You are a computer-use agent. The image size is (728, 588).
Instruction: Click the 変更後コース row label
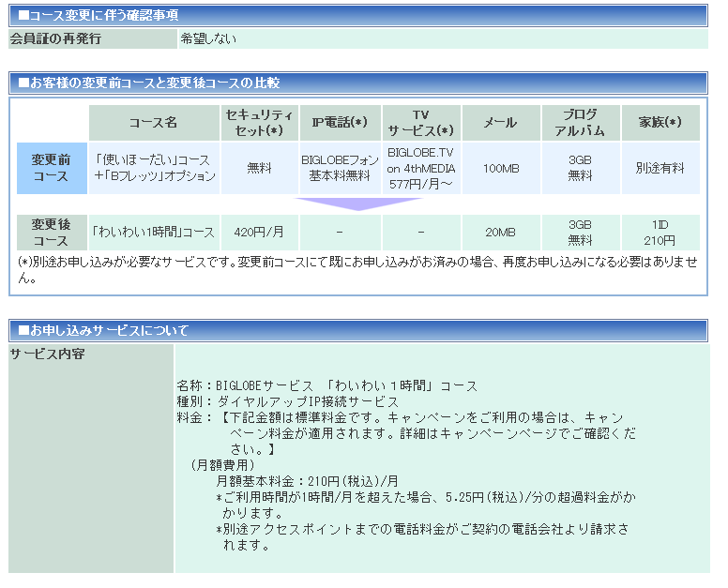pyautogui.click(x=52, y=233)
